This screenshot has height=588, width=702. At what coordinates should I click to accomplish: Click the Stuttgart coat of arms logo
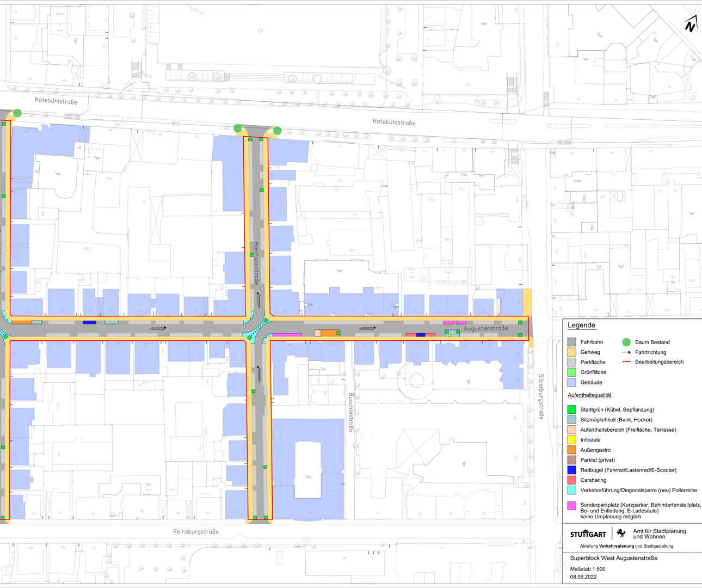tap(619, 534)
